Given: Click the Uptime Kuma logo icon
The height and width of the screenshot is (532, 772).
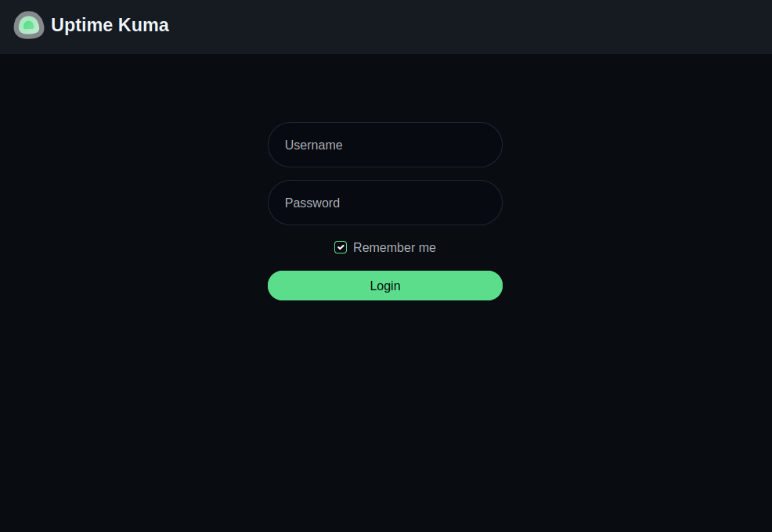Looking at the screenshot, I should pos(29,25).
